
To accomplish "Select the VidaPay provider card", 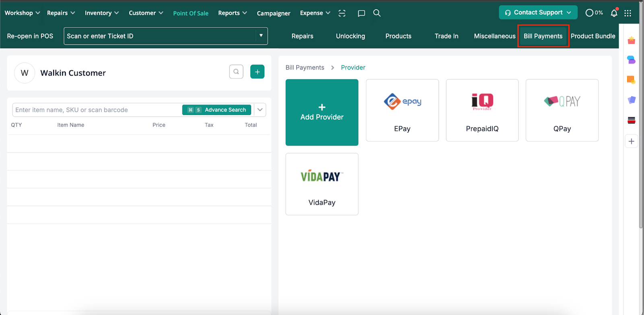I will point(322,184).
